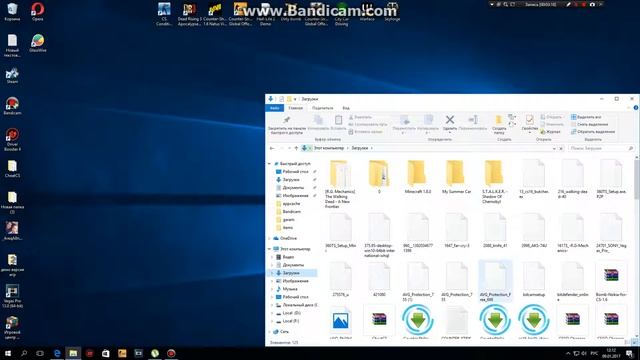Select the 421080 file
This screenshot has height=360, width=640.
click(x=379, y=280)
